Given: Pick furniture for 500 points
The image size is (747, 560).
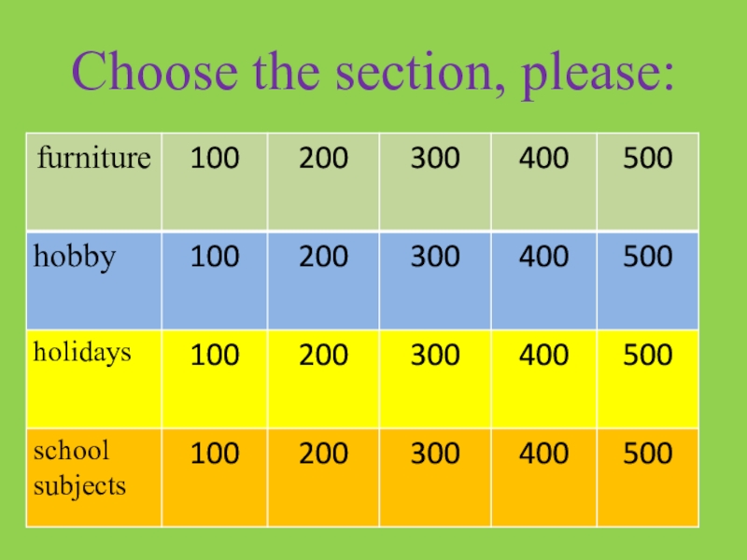Looking at the screenshot, I should click(649, 159).
